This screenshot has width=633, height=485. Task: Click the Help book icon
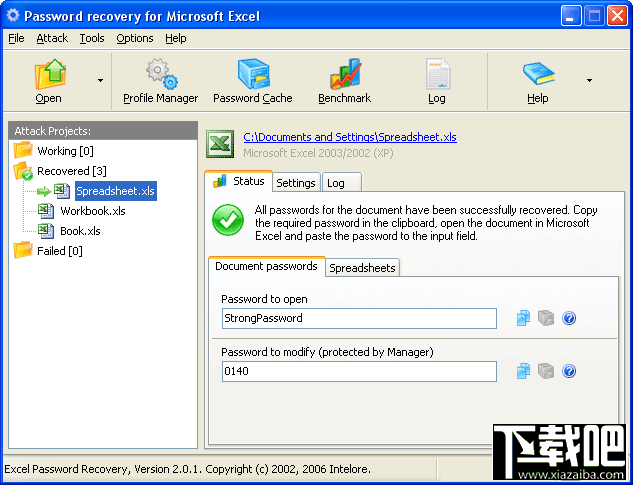click(x=539, y=73)
